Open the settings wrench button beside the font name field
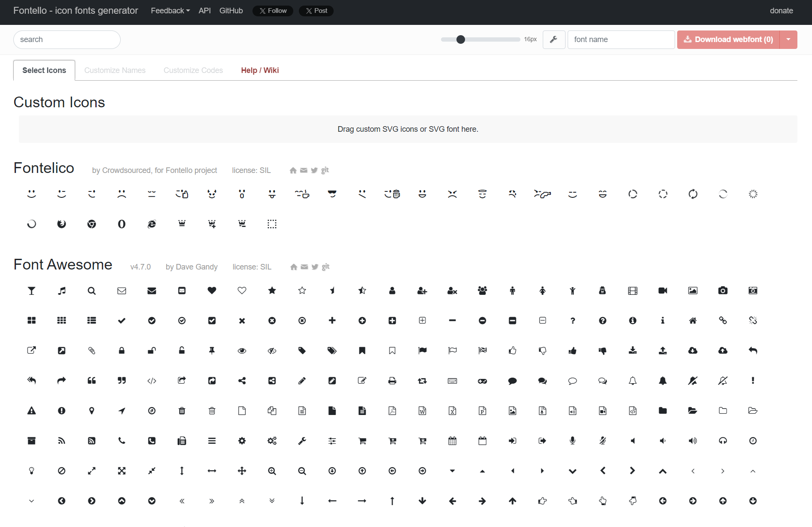Image resolution: width=812 pixels, height=527 pixels. (554, 39)
